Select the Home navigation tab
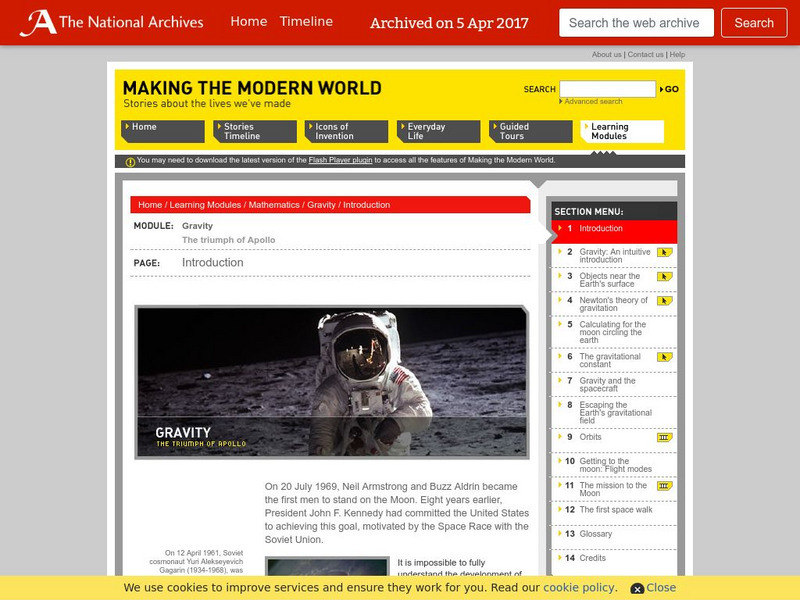This screenshot has width=800, height=600. click(x=163, y=131)
